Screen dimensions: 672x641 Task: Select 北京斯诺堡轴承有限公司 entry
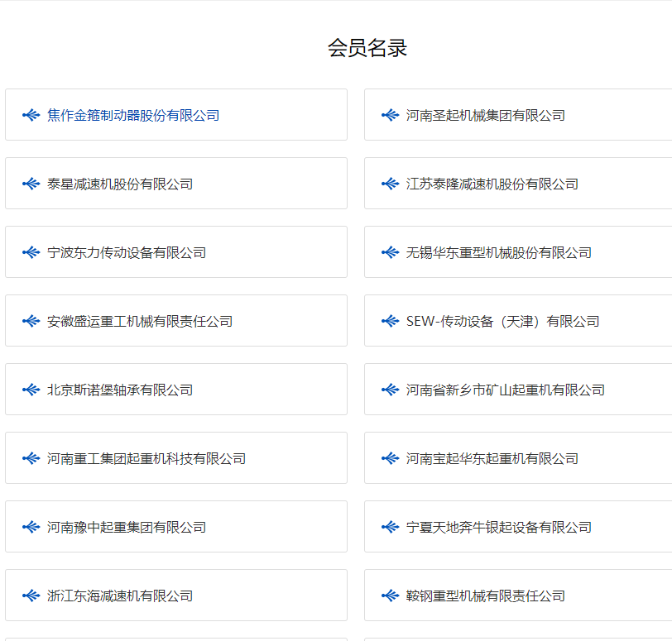[120, 390]
